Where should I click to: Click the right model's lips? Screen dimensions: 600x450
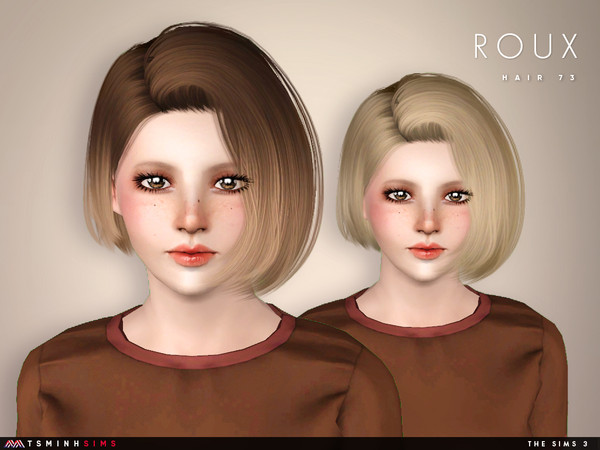[423, 249]
